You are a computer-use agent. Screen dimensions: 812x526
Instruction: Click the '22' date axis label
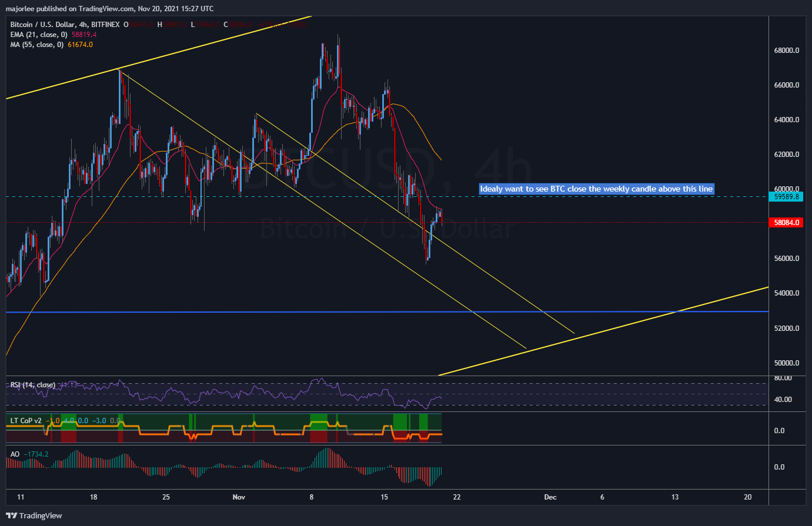click(x=457, y=497)
